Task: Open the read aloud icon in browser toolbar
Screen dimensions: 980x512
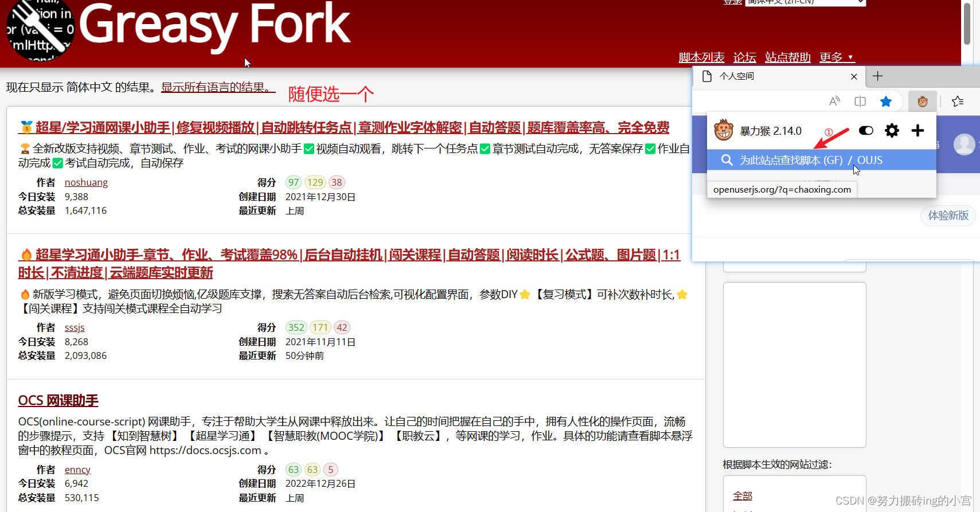Action: click(834, 101)
